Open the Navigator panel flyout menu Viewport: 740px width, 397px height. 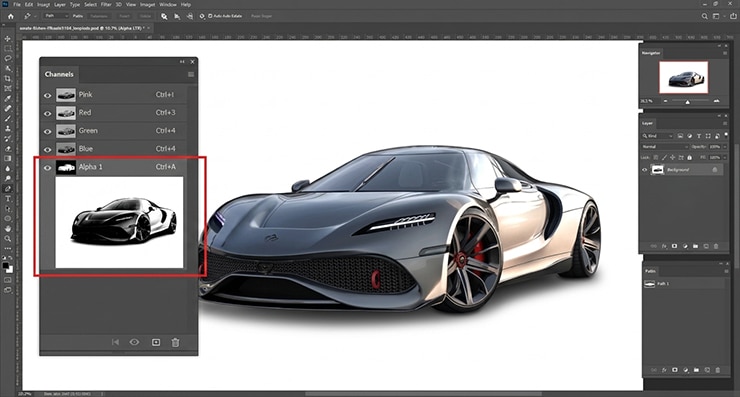pos(725,53)
